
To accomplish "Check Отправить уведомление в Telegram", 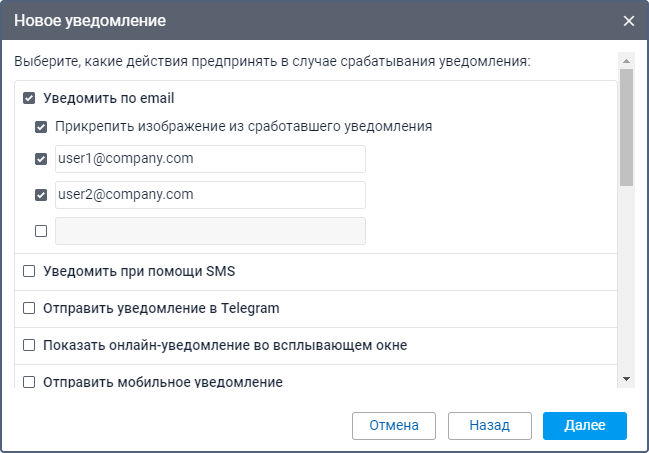I will tap(29, 308).
